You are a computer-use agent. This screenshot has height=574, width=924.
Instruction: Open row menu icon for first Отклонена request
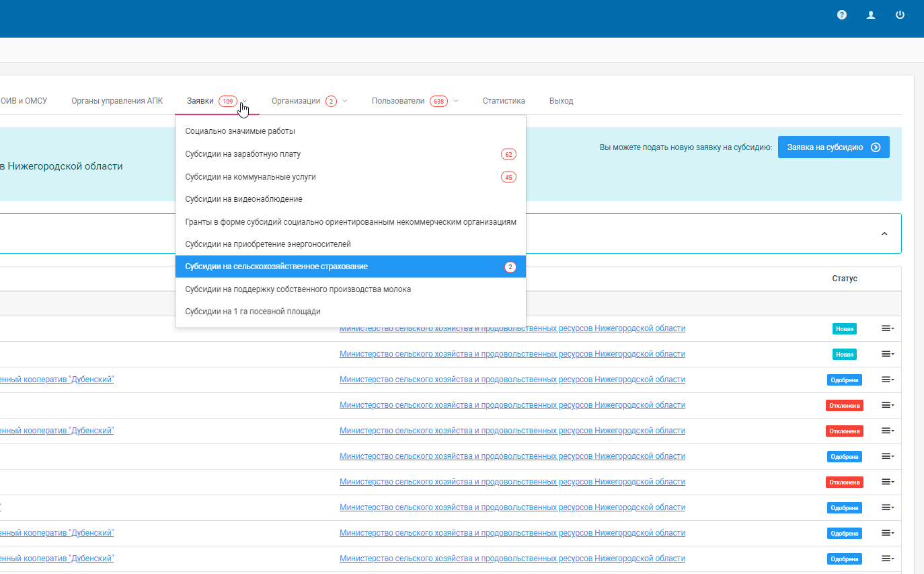888,405
